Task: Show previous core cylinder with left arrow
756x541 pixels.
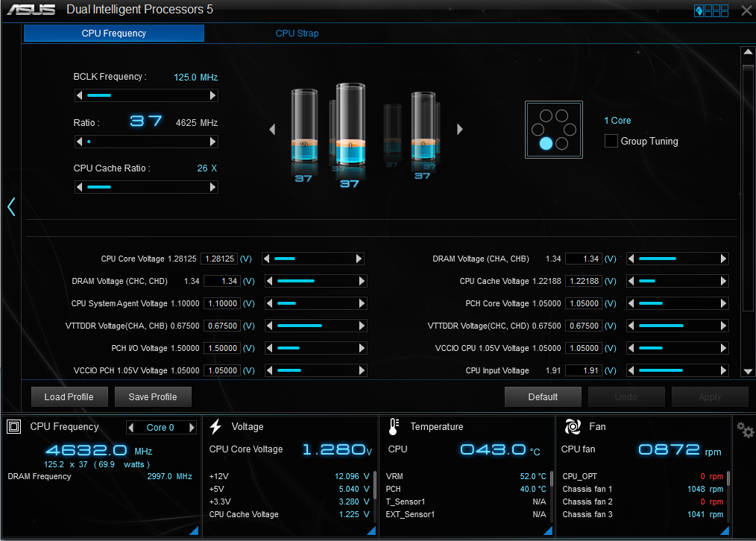Action: point(272,129)
